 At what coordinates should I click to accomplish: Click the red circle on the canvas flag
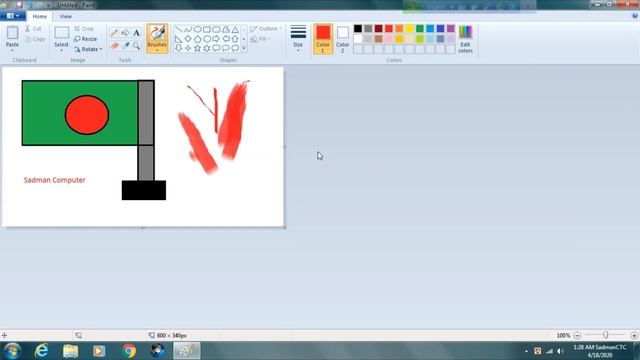coord(87,115)
